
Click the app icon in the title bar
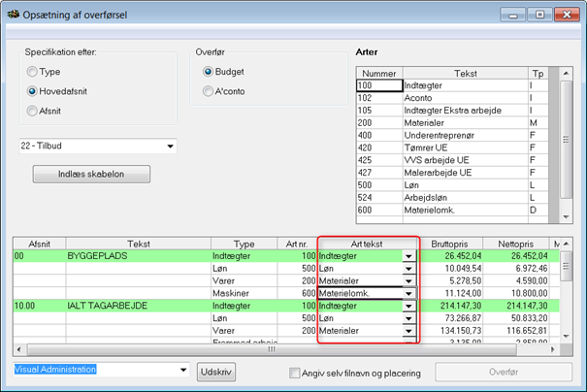pyautogui.click(x=12, y=13)
